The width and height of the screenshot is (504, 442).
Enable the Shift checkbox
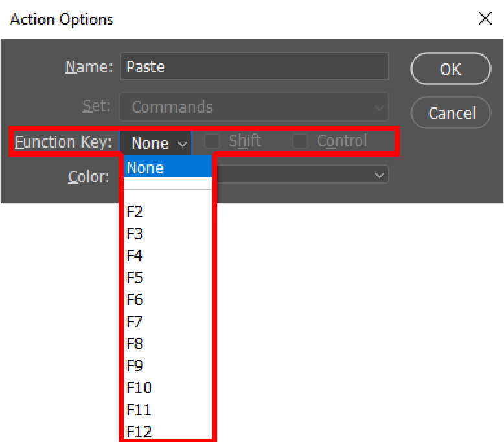pos(212,141)
